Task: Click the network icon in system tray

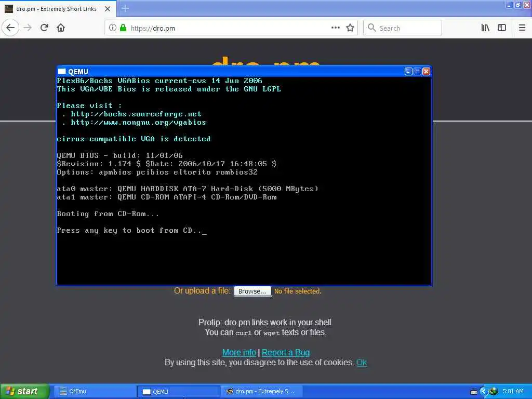Action: click(494, 392)
